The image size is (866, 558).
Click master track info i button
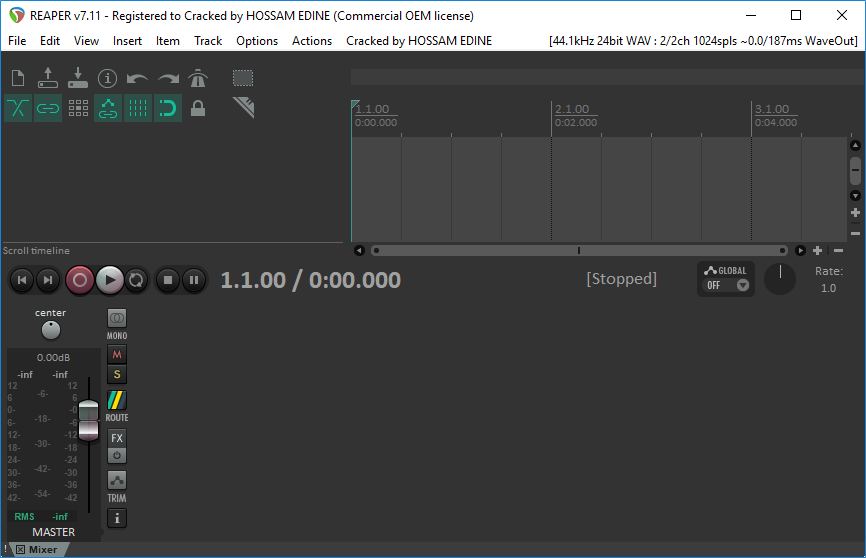pyautogui.click(x=117, y=518)
